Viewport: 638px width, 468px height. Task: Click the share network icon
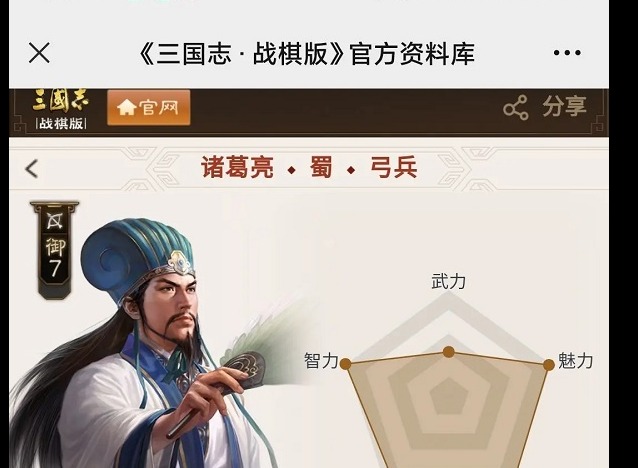click(x=516, y=108)
